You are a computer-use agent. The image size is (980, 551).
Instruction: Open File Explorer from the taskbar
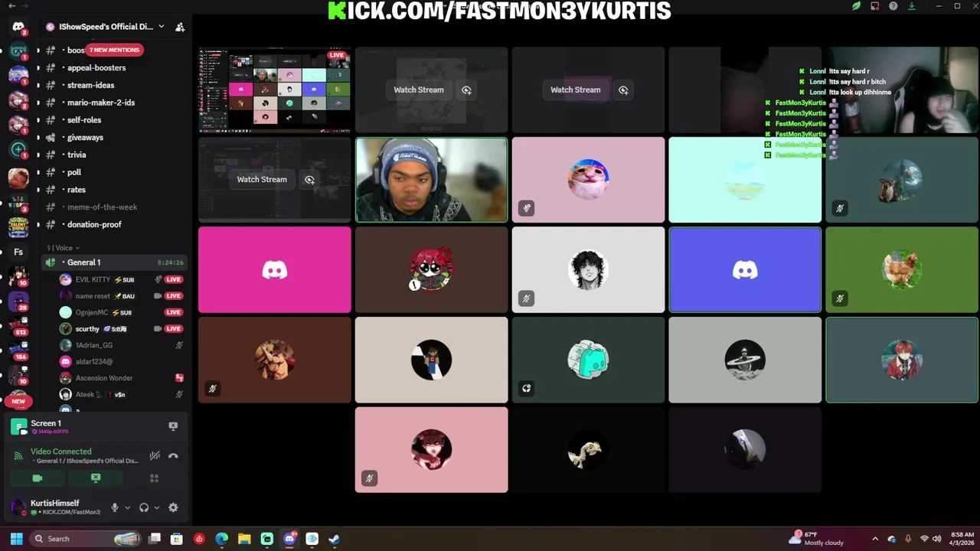coord(244,539)
